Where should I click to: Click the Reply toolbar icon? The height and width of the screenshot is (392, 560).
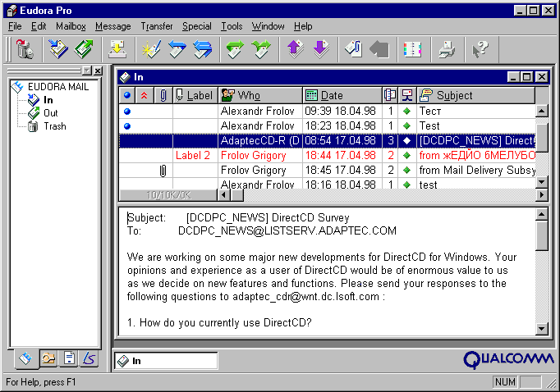(x=177, y=49)
